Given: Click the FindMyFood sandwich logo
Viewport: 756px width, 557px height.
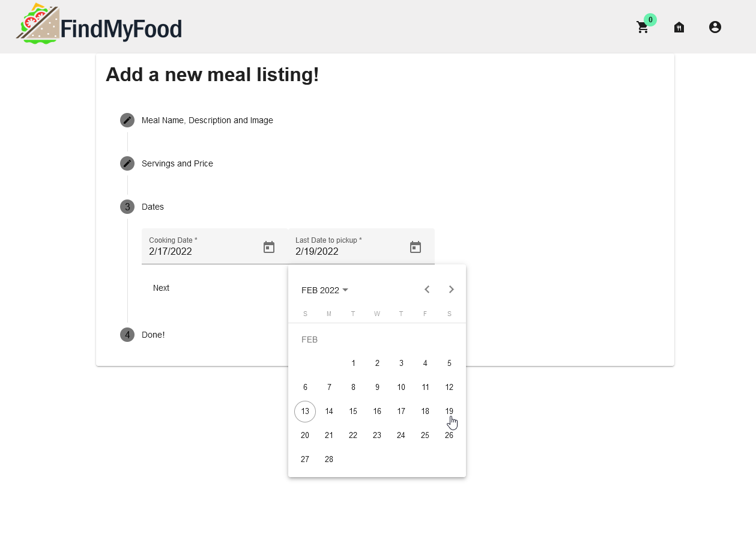Looking at the screenshot, I should coord(99,25).
